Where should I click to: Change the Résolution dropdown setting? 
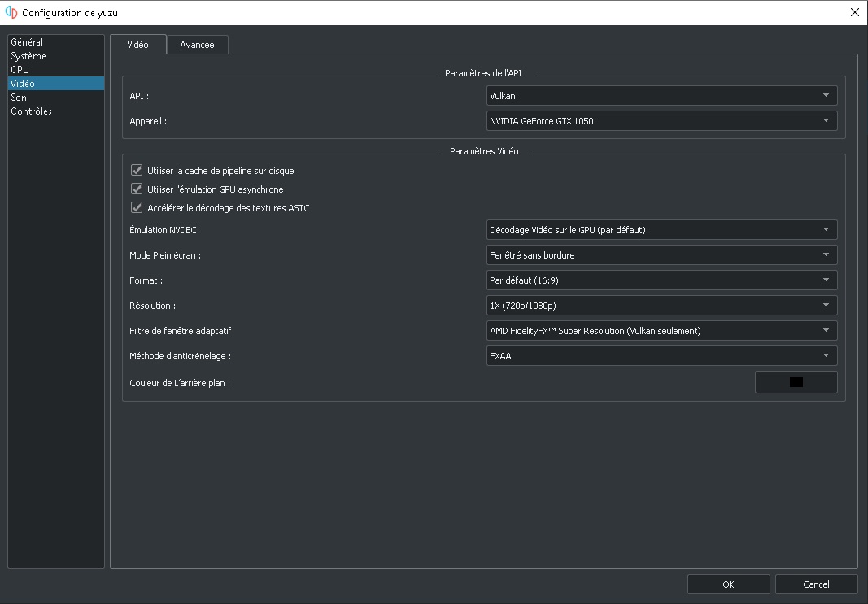(x=661, y=306)
